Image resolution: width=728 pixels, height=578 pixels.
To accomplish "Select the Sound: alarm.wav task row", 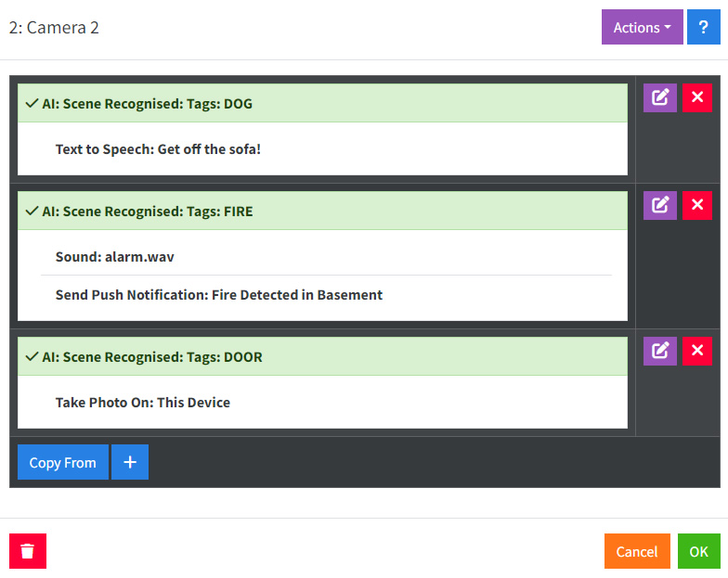I will click(x=115, y=256).
